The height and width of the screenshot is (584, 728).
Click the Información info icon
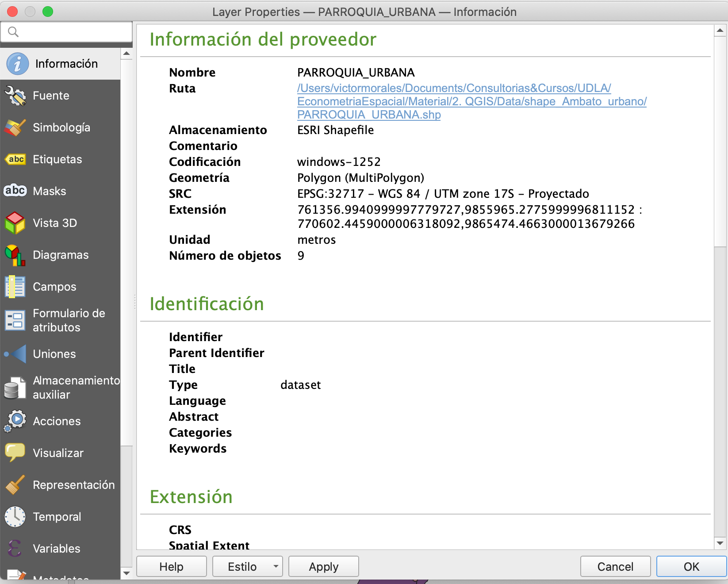[17, 64]
